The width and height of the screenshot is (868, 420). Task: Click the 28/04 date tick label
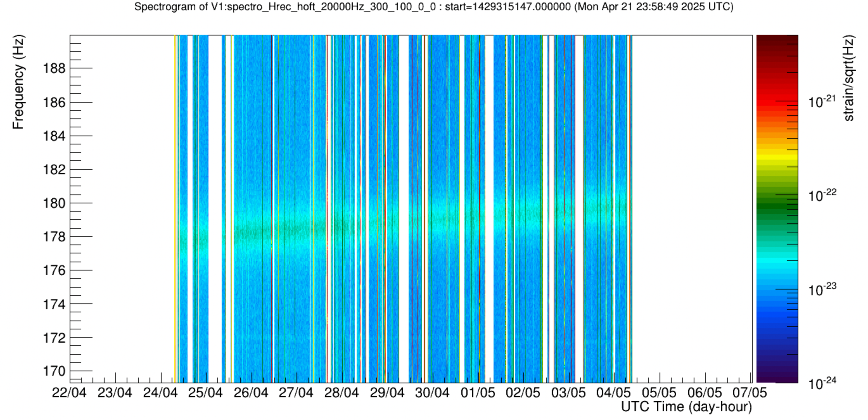(341, 393)
